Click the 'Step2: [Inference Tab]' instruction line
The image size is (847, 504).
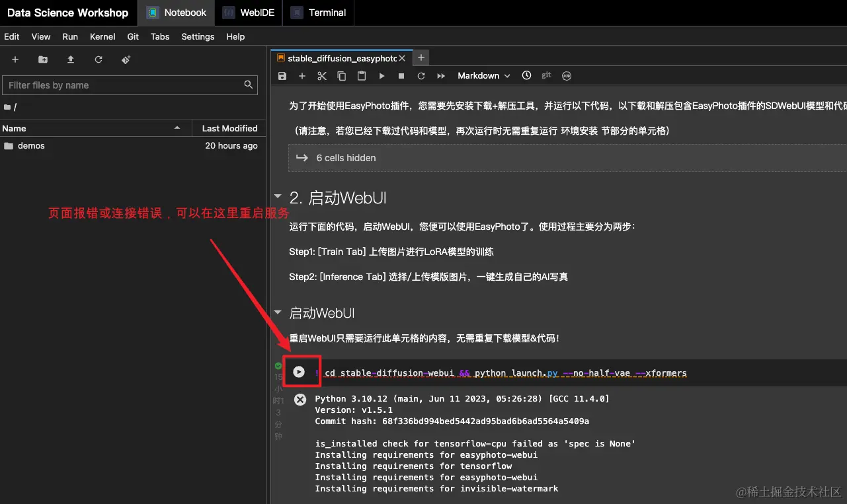point(428,277)
